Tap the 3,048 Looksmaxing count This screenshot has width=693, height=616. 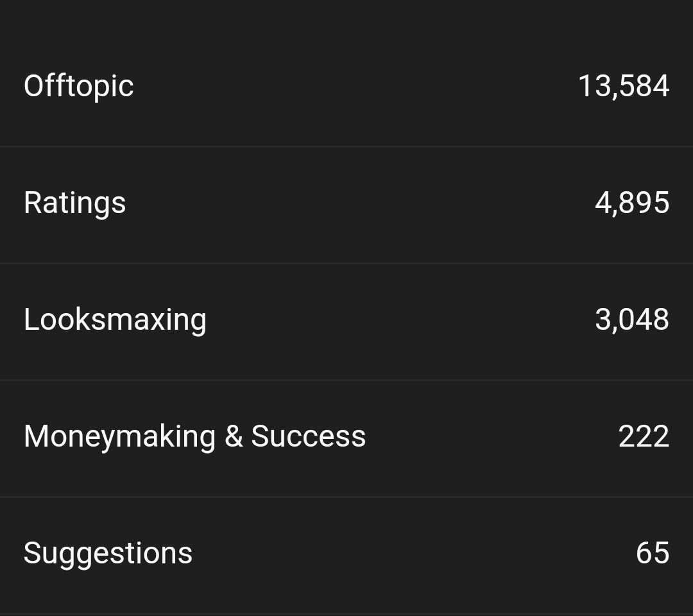coord(632,320)
